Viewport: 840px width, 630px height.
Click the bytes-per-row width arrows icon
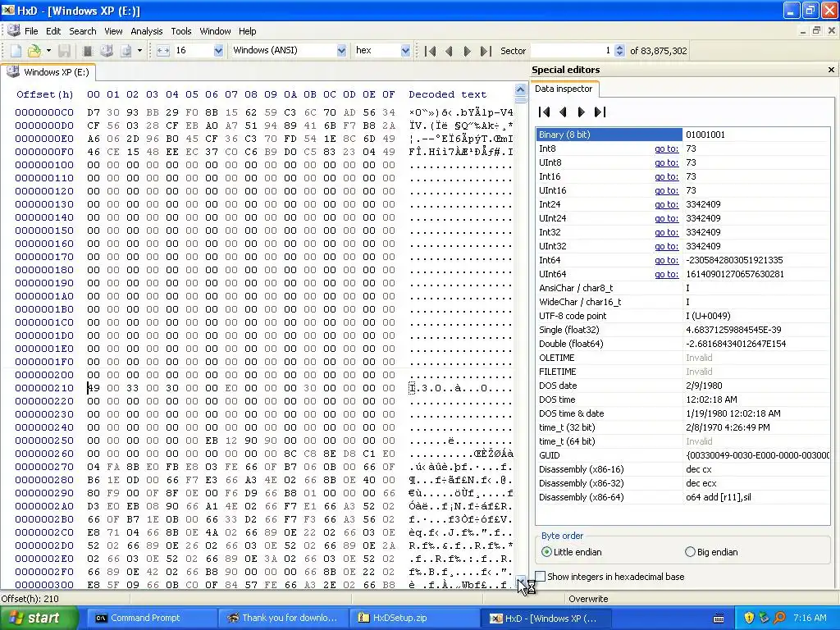pyautogui.click(x=163, y=51)
